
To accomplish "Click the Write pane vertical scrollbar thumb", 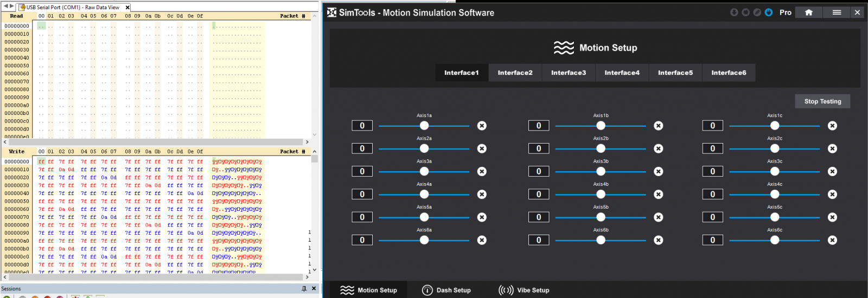I will [315, 159].
